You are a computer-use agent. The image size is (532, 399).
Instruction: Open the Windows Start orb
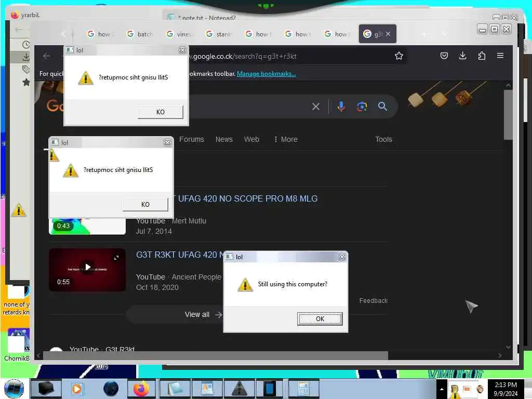pos(14,389)
